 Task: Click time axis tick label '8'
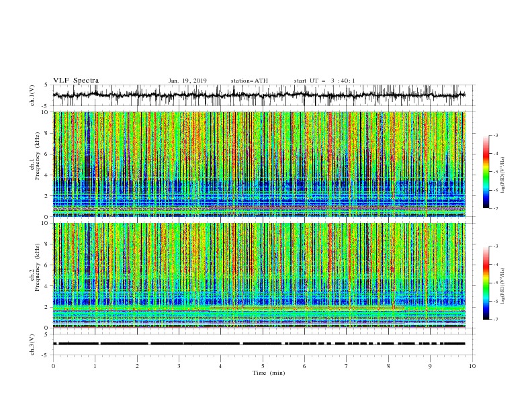[388, 366]
